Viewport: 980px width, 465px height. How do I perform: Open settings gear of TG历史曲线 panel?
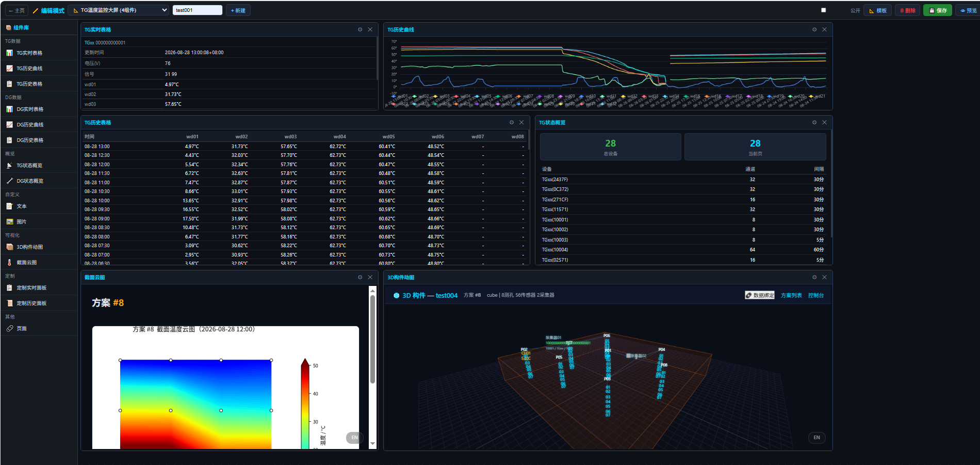(x=814, y=30)
